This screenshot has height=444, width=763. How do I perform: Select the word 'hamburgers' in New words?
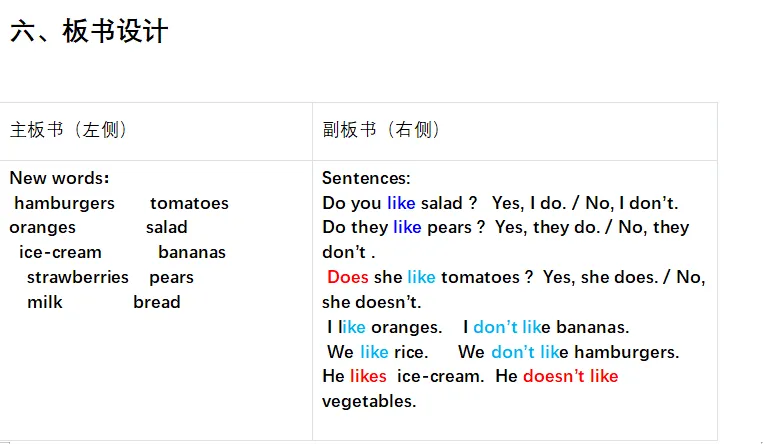[x=64, y=203]
